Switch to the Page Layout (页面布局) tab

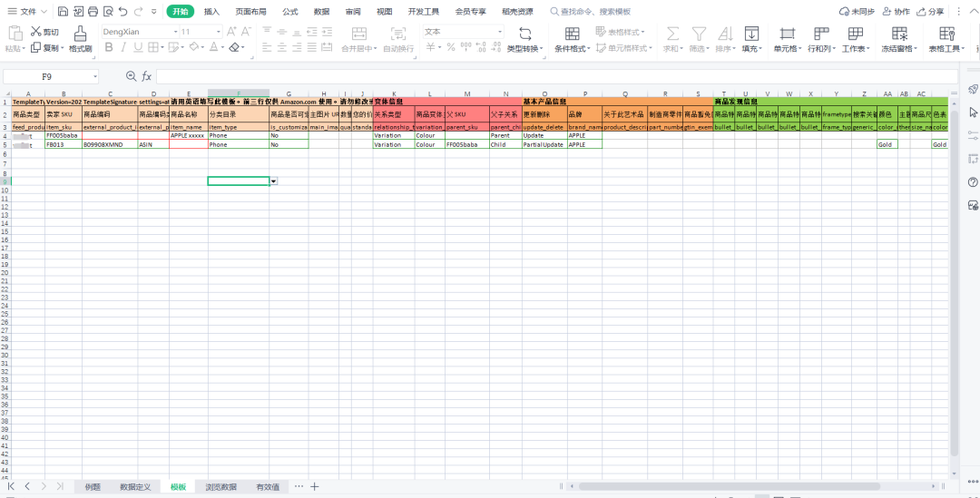(250, 11)
